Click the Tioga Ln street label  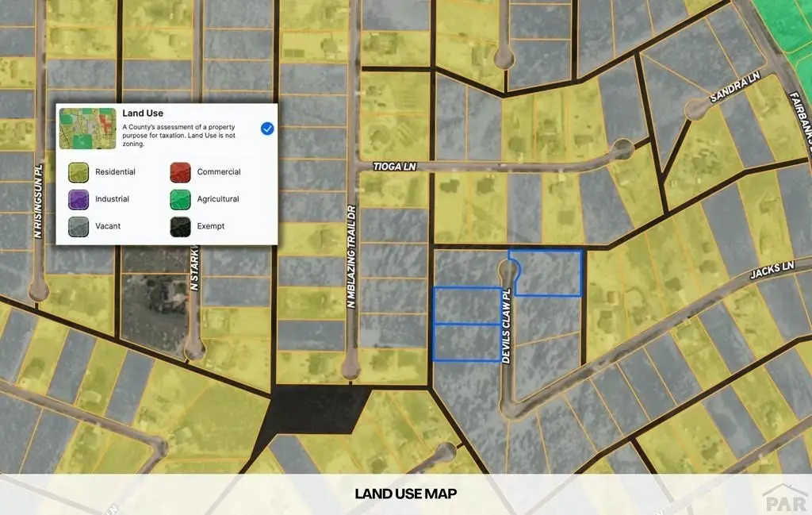point(395,167)
